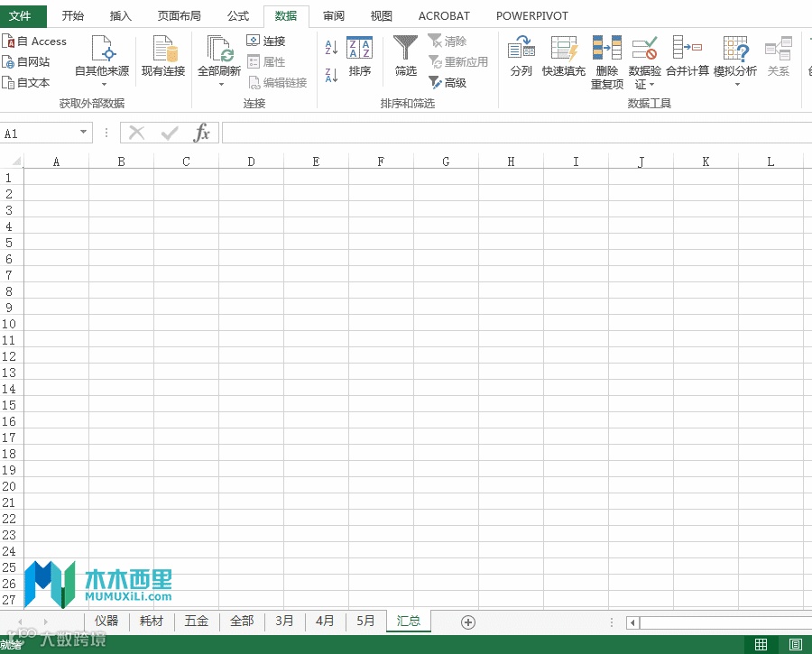The height and width of the screenshot is (654, 812).
Task: Switch to the POWERPIVOT tab
Action: pos(531,16)
